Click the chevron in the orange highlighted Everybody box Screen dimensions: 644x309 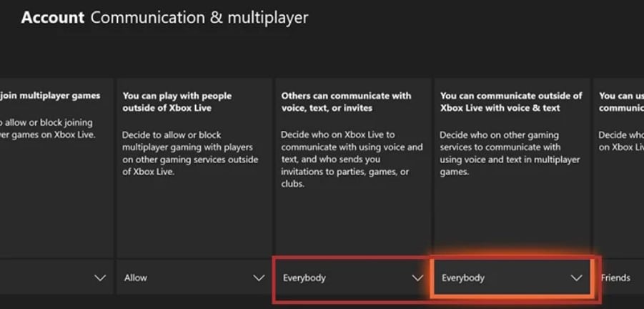(x=577, y=278)
